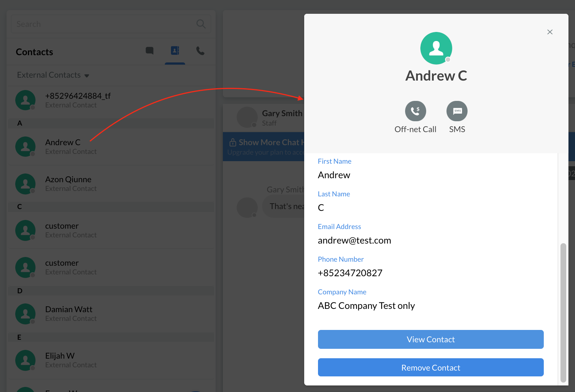This screenshot has height=392, width=575.
Task: Click the contact panel scrollbar
Action: coord(563,313)
